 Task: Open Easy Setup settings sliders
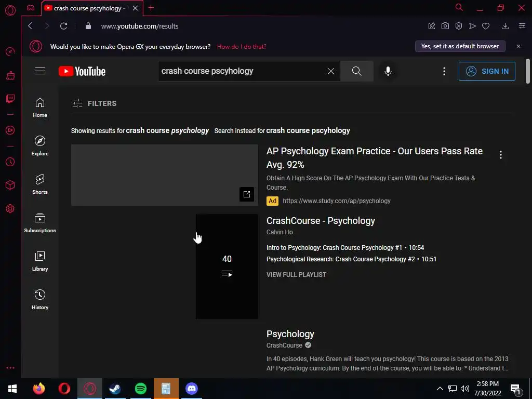522,26
